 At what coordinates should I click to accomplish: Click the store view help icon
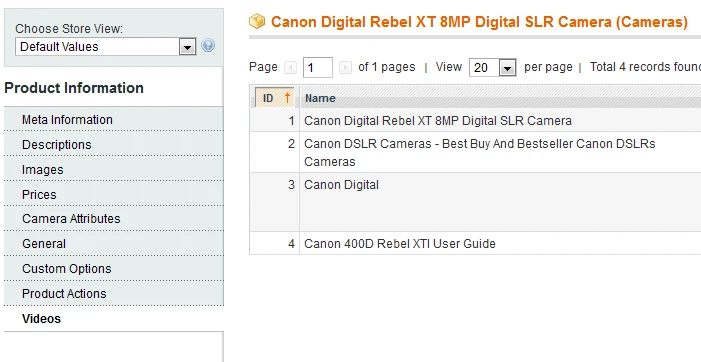click(x=208, y=46)
